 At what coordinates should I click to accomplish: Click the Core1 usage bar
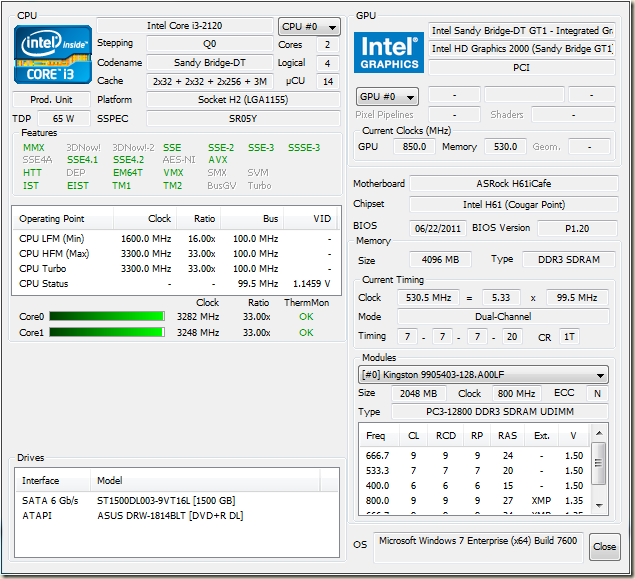(x=106, y=333)
